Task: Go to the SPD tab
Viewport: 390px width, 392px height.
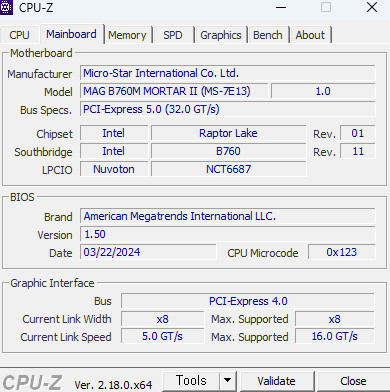Action: [x=173, y=35]
